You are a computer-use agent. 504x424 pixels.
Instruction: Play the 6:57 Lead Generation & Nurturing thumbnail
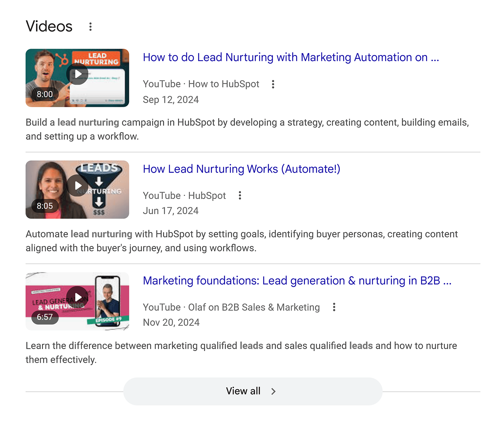click(77, 301)
